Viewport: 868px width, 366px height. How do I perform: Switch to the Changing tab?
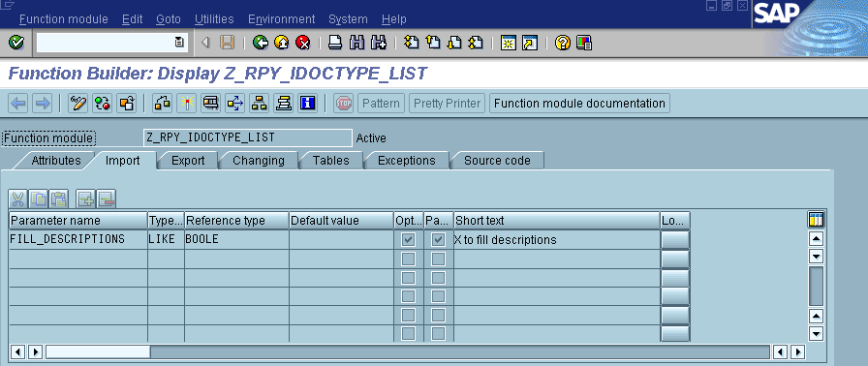[x=259, y=161]
